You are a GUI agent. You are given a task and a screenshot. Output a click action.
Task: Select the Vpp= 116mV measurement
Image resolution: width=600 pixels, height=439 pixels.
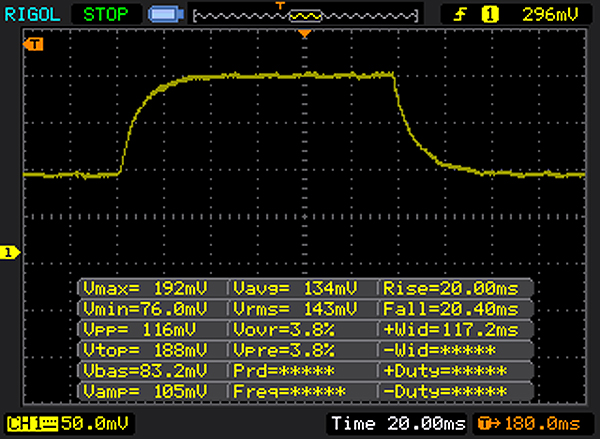click(139, 330)
